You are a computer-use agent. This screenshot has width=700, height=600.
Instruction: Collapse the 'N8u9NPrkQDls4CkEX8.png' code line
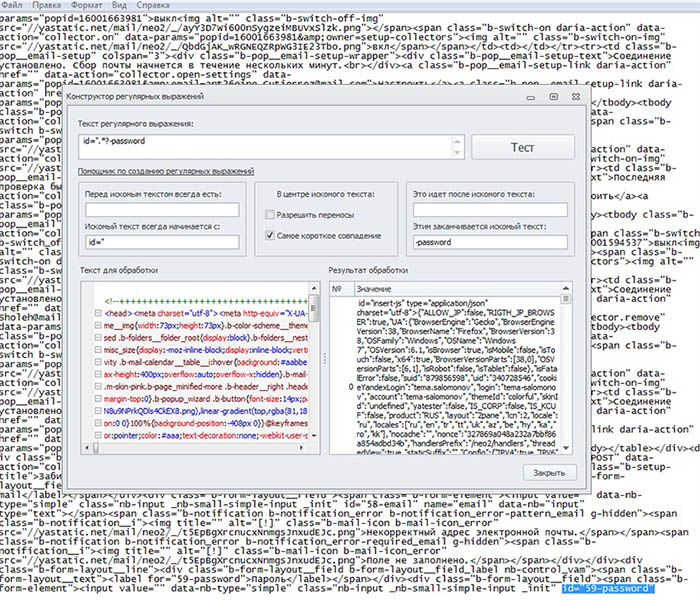pos(98,411)
